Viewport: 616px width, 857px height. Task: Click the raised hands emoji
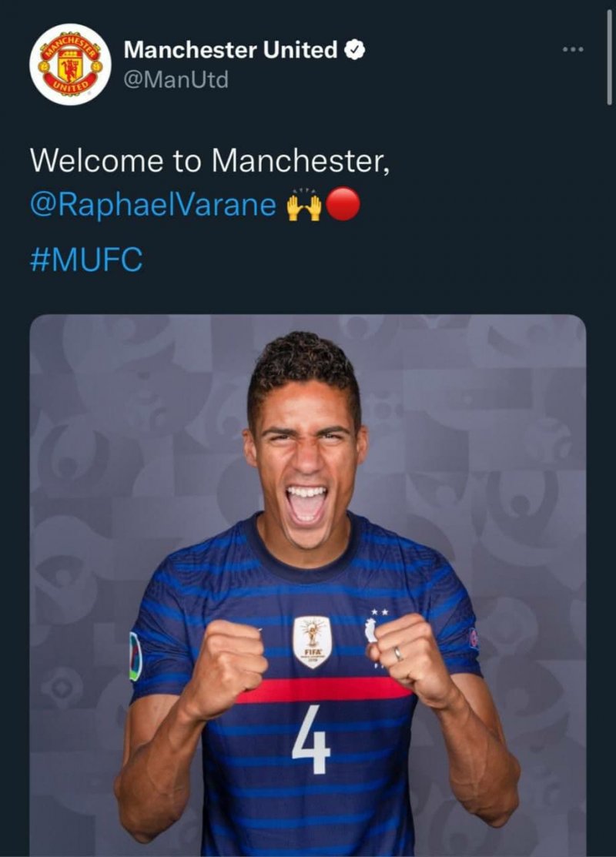(x=304, y=206)
